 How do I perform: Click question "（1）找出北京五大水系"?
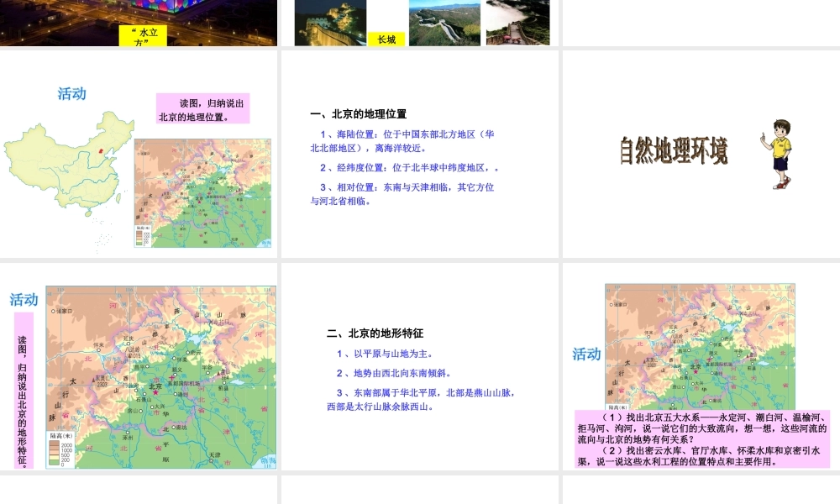coord(702,428)
